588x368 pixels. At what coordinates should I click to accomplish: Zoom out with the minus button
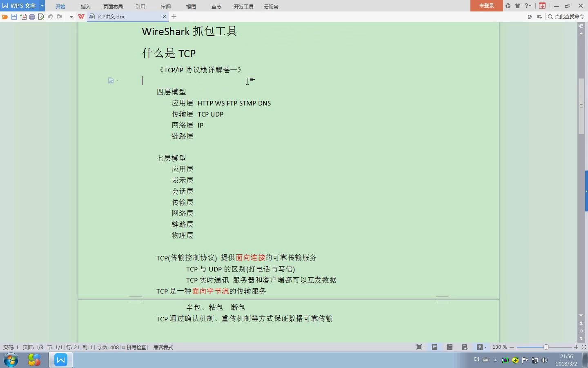click(x=512, y=347)
